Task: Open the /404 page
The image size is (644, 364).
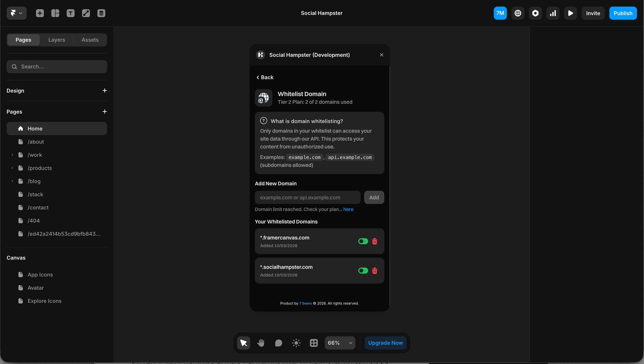Action: click(57, 221)
